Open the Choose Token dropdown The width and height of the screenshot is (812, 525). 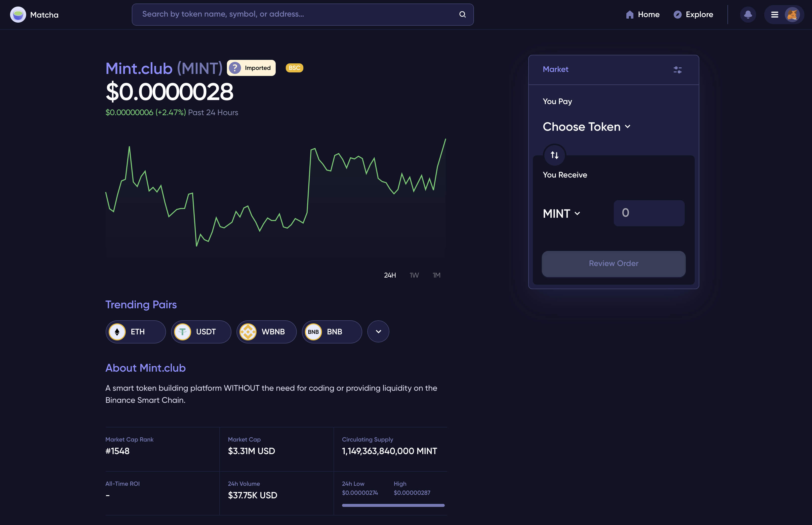tap(587, 127)
